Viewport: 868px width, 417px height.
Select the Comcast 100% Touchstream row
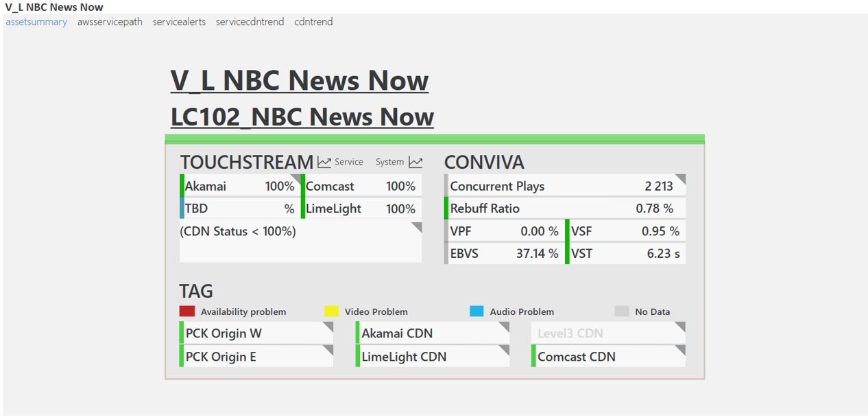point(361,186)
